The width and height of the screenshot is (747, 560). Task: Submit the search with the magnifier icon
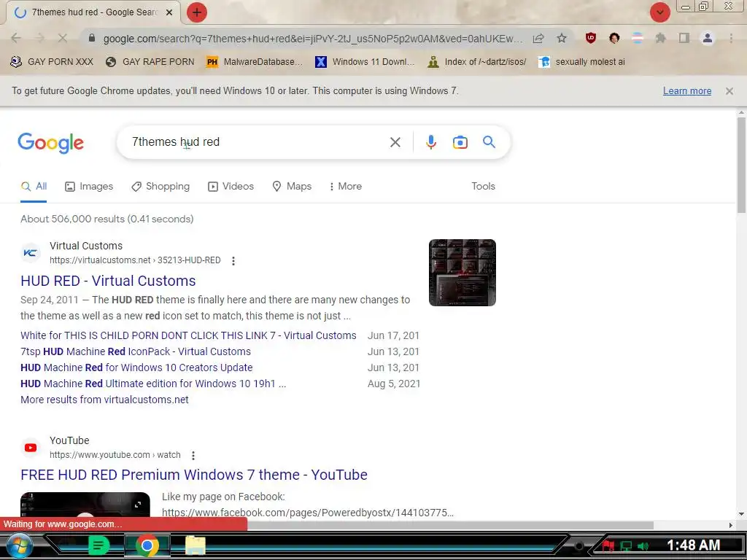point(489,142)
